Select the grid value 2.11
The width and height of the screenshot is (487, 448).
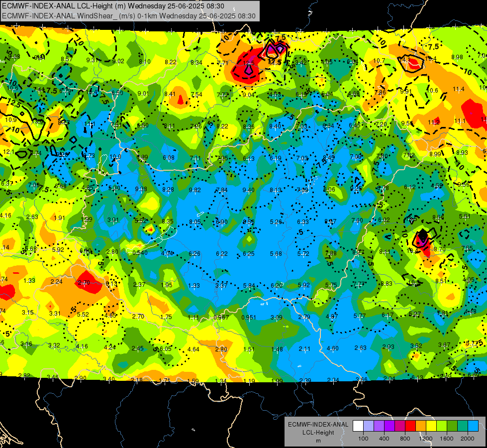point(304,349)
